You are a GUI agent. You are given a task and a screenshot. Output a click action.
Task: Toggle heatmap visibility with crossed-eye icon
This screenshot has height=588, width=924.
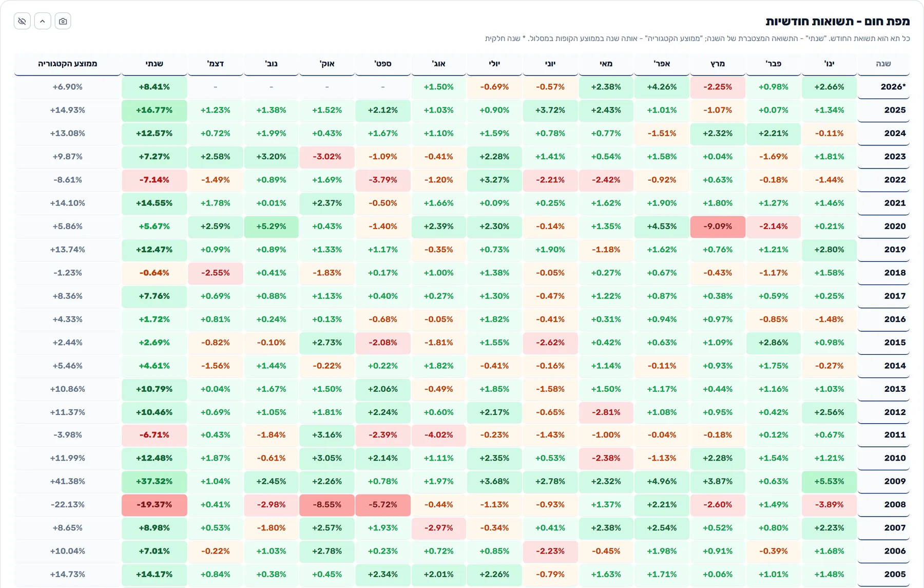point(22,21)
